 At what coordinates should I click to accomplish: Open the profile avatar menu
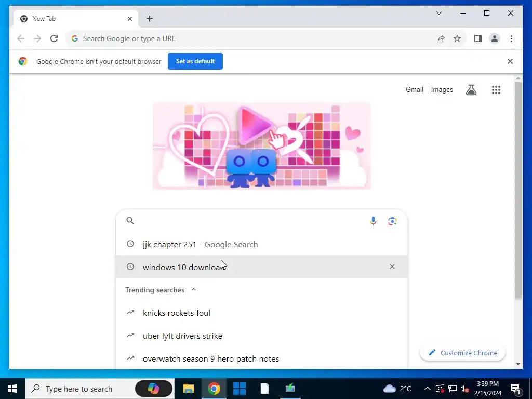point(495,38)
